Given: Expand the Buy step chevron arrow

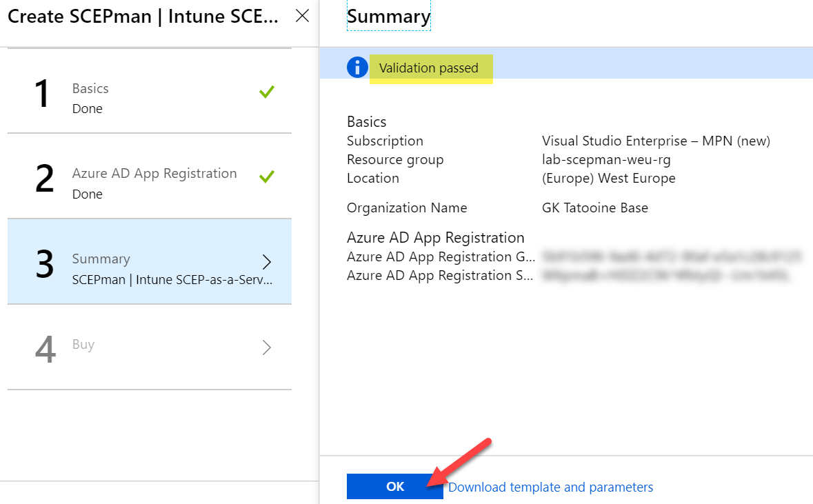Looking at the screenshot, I should [x=267, y=347].
